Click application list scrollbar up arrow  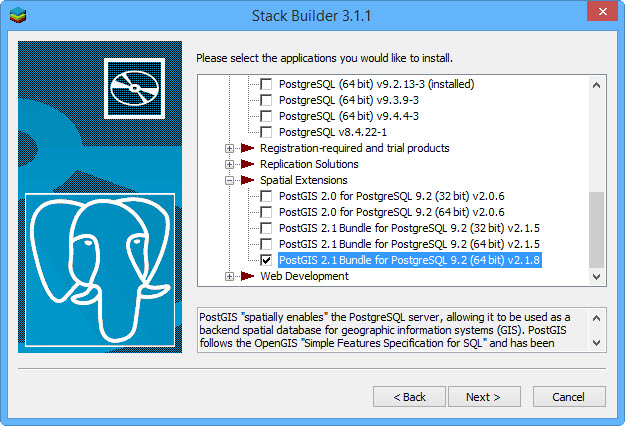597,85
